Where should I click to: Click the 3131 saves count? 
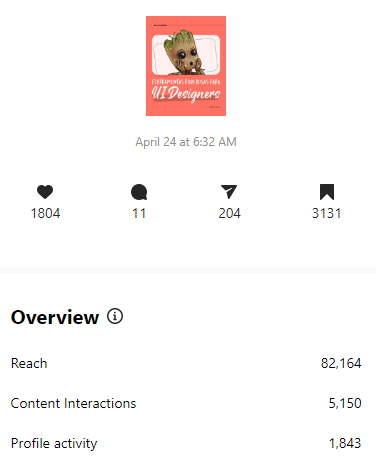click(327, 213)
